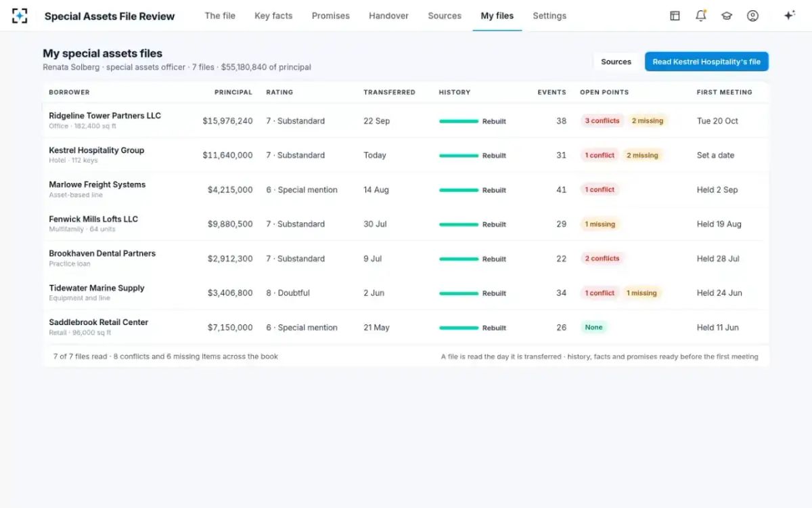Viewport: 812px width, 508px height.
Task: Open the Sources tab in navigation
Action: pyautogui.click(x=445, y=16)
